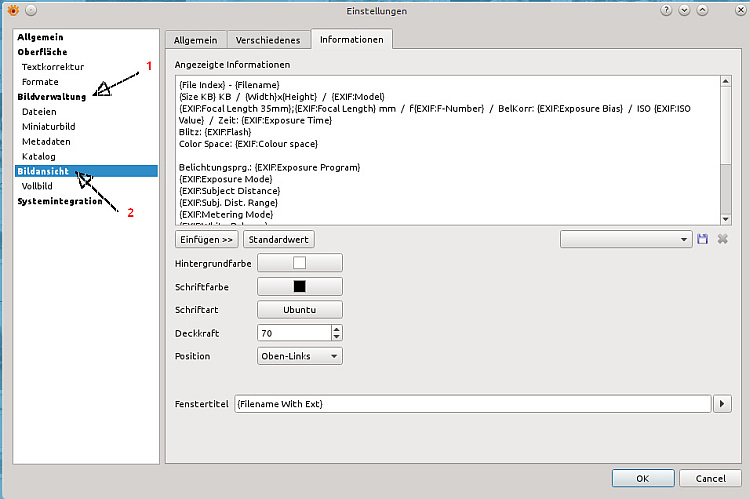
Task: Click the application icon in title bar
Action: tap(10, 9)
